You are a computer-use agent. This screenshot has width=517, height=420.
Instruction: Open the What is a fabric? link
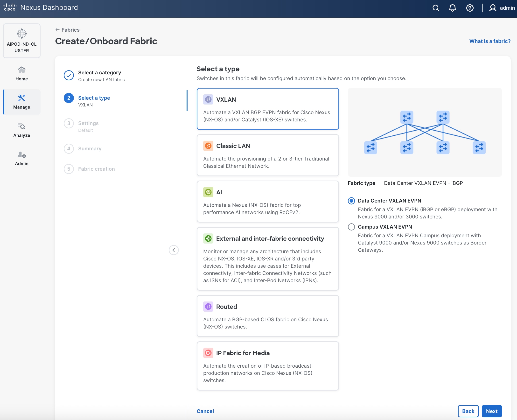[490, 41]
